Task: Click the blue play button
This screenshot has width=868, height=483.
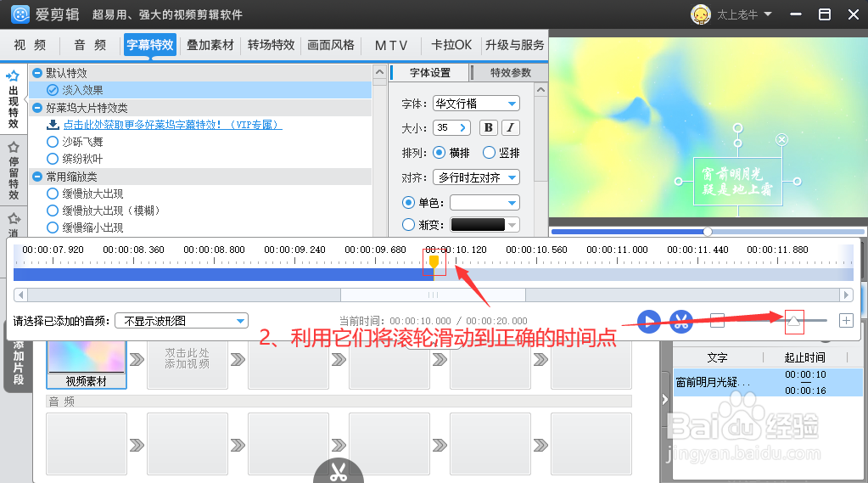Action: pos(649,321)
